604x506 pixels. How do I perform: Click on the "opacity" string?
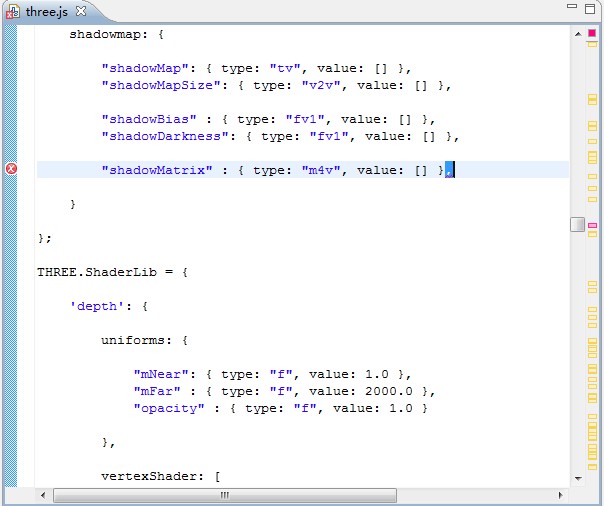pos(169,408)
